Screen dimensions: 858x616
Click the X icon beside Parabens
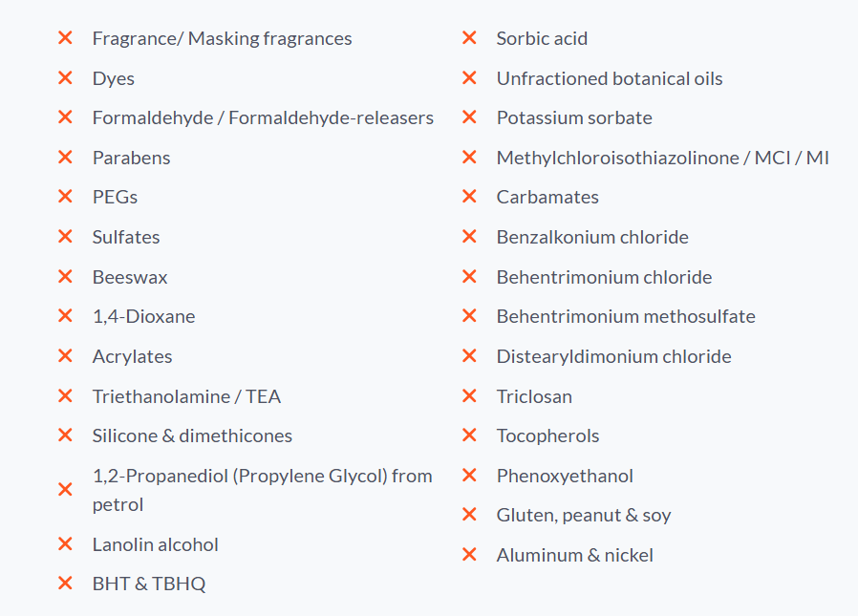[x=65, y=158]
